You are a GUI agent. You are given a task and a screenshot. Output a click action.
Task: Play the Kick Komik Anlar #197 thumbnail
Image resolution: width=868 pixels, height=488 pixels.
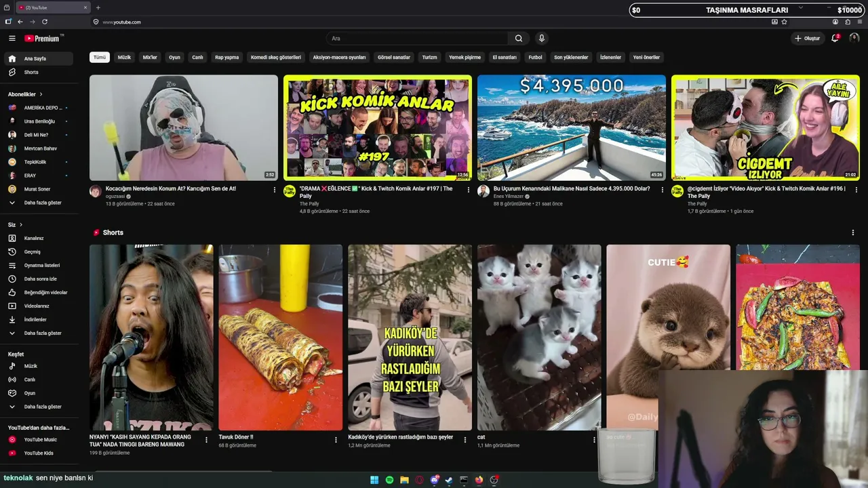coord(378,127)
